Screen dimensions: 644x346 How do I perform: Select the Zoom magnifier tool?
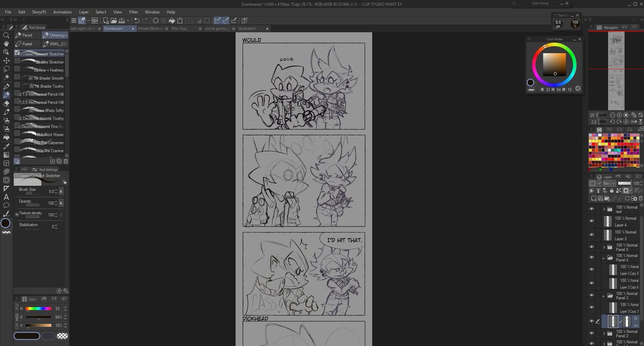6,35
